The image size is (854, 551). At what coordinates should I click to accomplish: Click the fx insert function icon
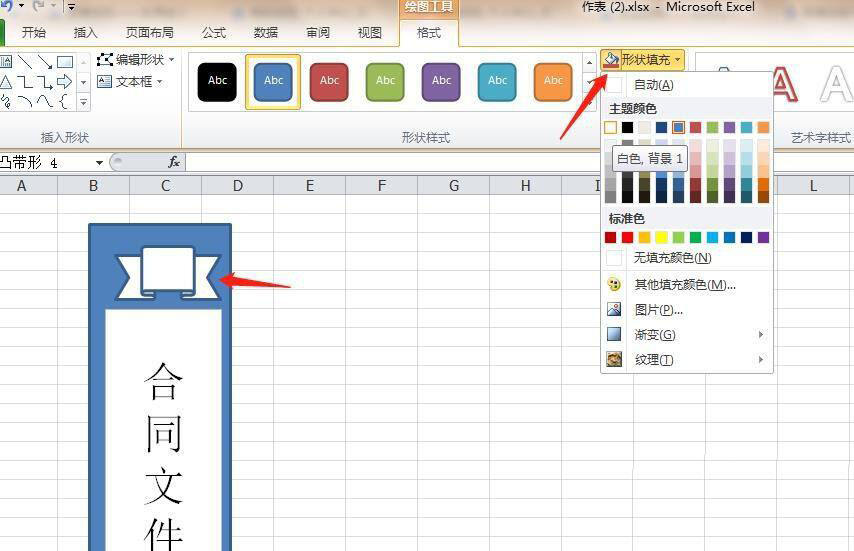click(x=173, y=162)
